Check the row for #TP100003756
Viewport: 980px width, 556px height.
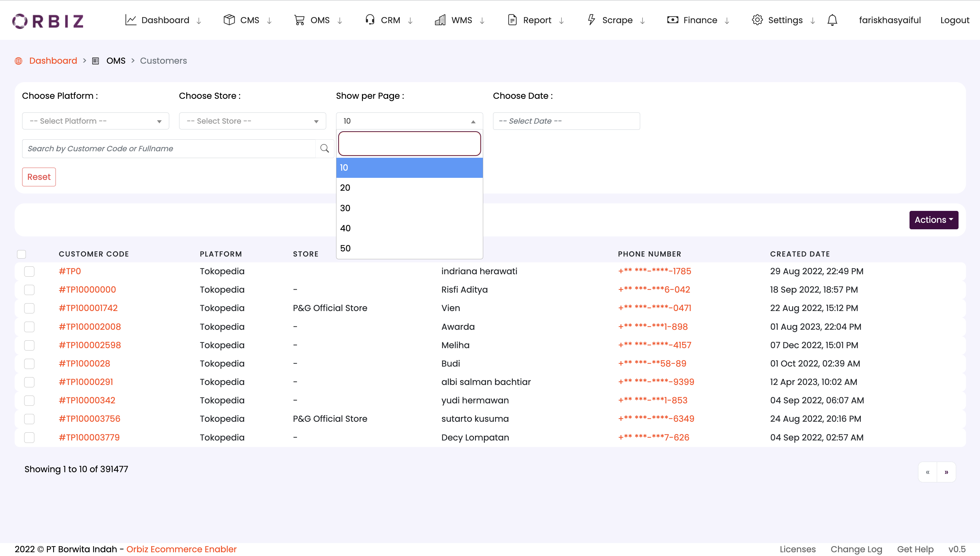(29, 419)
